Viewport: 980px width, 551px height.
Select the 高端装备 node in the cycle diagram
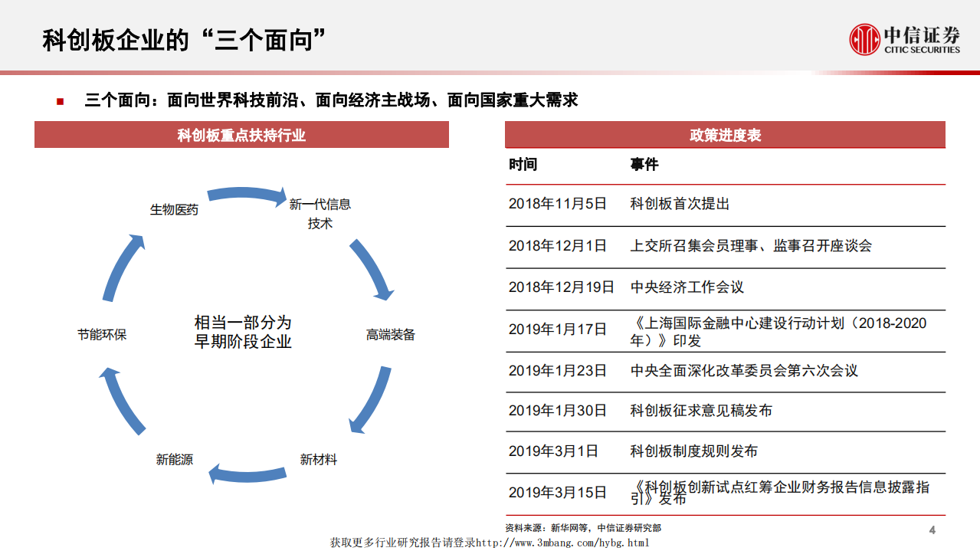click(x=389, y=335)
